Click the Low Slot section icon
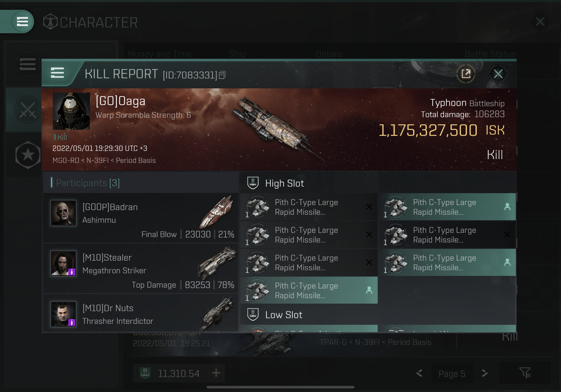This screenshot has height=392, width=561. coord(253,314)
